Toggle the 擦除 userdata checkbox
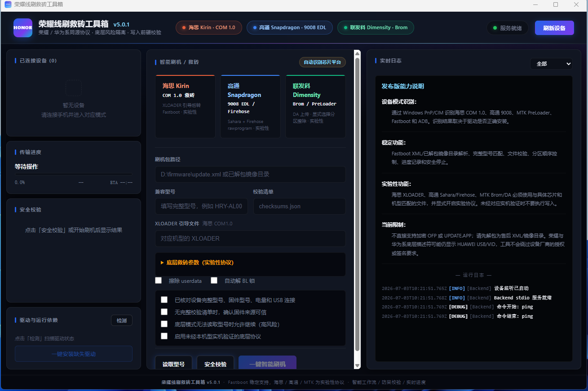 click(x=159, y=281)
